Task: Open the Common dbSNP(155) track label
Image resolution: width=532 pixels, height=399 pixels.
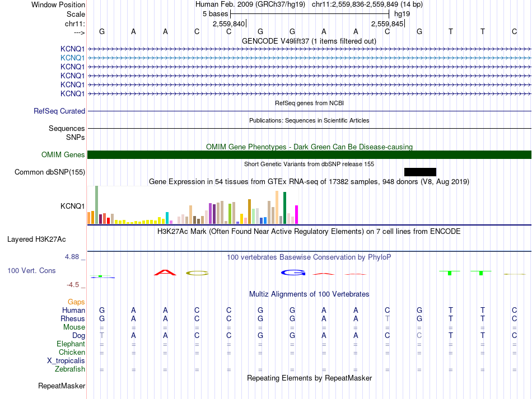Action: coord(50,172)
